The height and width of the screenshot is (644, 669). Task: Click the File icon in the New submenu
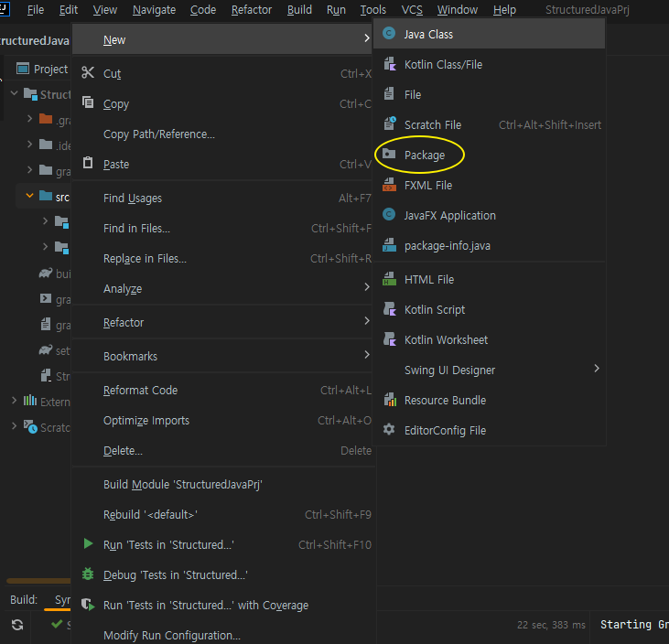pos(389,94)
